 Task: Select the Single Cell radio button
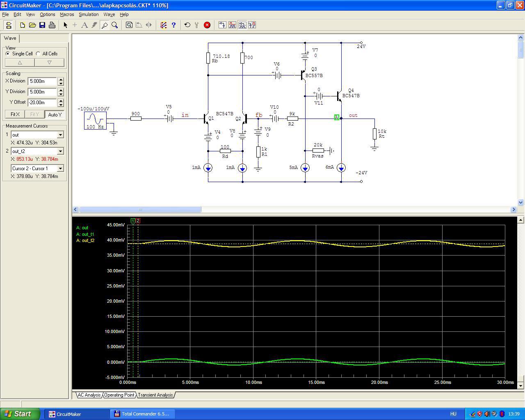(8, 54)
